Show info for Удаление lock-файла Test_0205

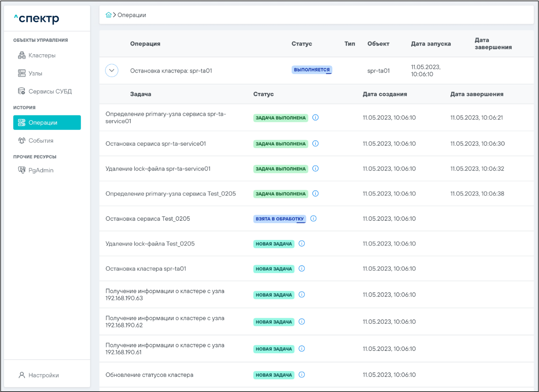302,244
